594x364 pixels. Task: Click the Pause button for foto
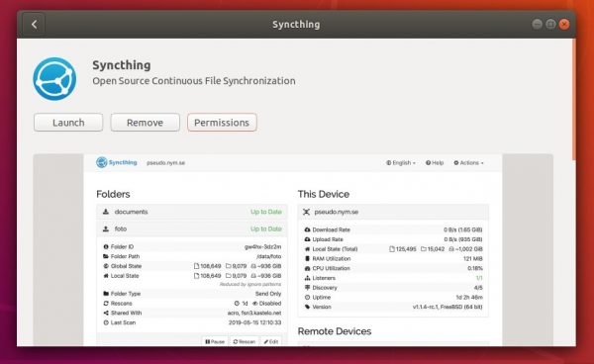(x=215, y=341)
